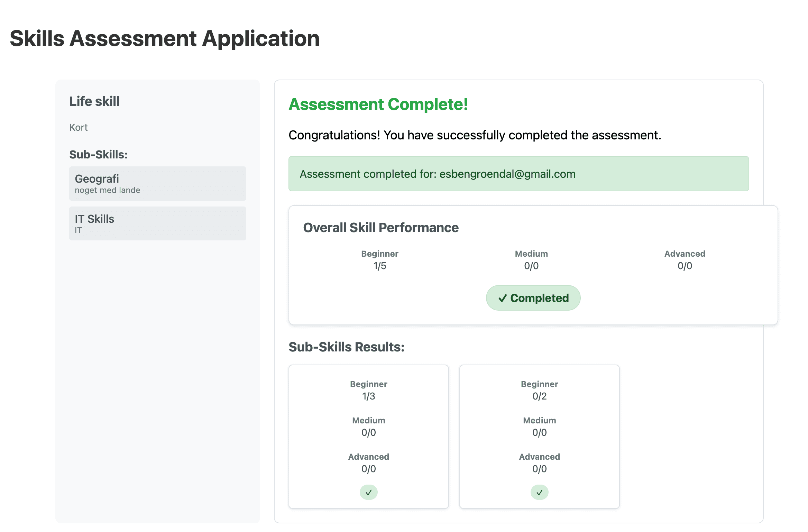Screen dimensions: 808x532
Task: Click the Sub-Skills Results heading
Action: pos(347,347)
